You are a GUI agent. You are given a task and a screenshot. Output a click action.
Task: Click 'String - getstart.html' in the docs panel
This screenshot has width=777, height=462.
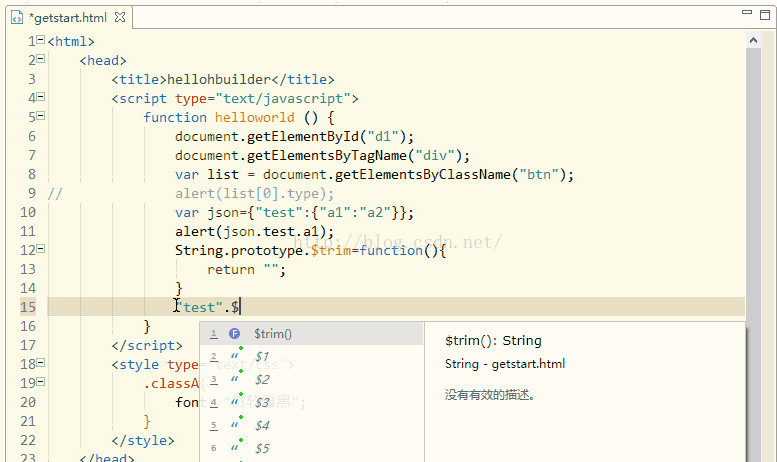pos(505,364)
